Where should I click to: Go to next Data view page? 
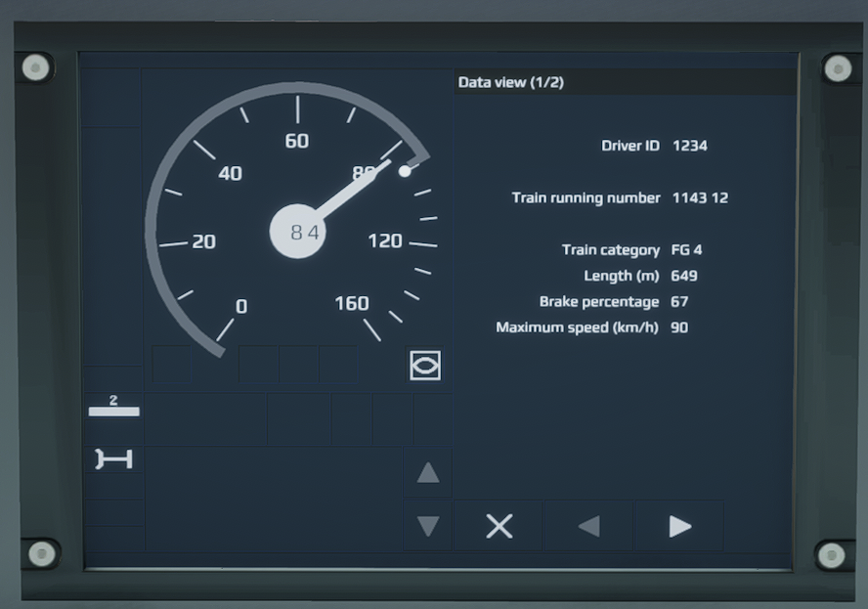coord(679,526)
